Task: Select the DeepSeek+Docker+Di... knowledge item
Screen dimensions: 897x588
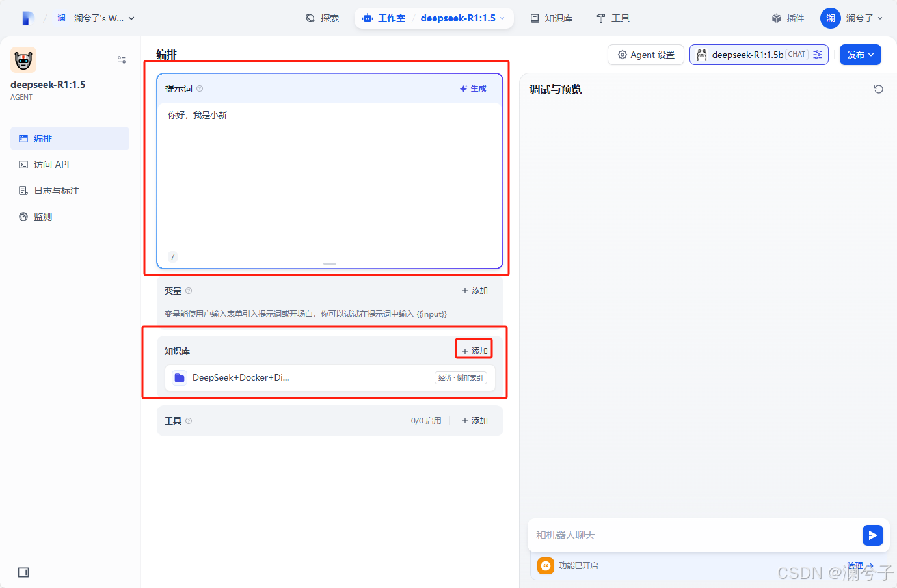Action: click(330, 378)
